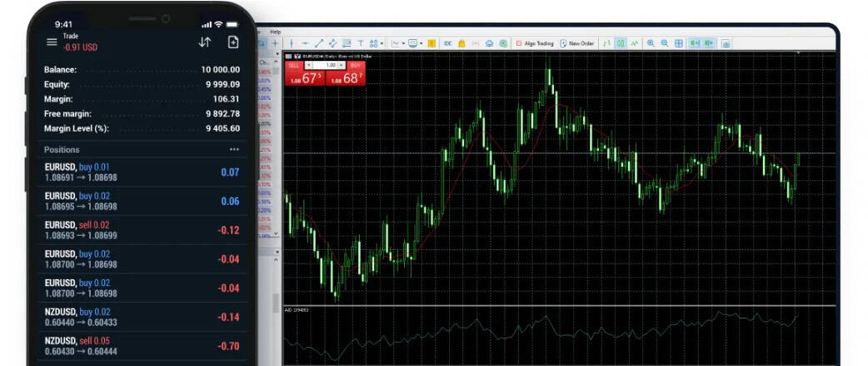
Task: Click the Equity value 9 999.09
Action: click(x=222, y=85)
